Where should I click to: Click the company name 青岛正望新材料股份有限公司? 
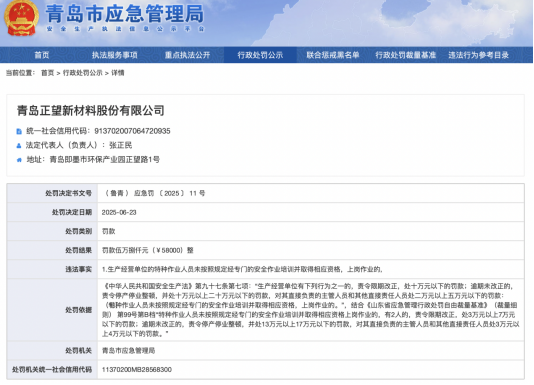(91, 110)
